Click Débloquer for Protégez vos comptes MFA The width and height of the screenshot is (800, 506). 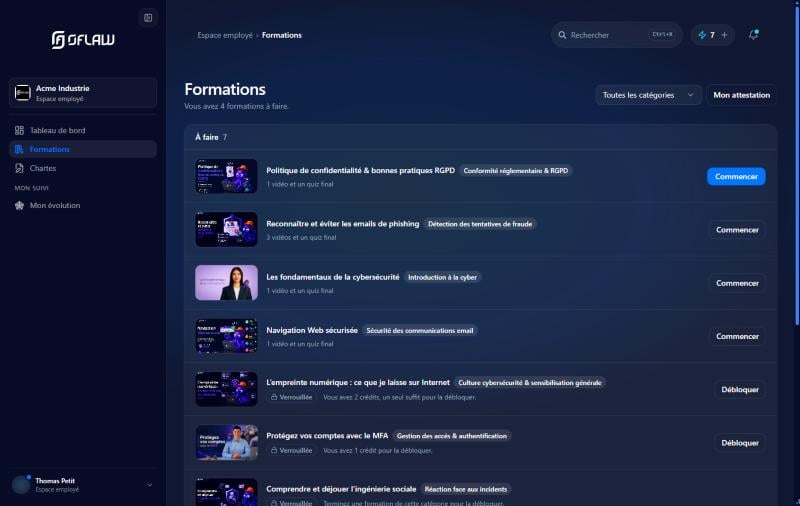coord(740,443)
